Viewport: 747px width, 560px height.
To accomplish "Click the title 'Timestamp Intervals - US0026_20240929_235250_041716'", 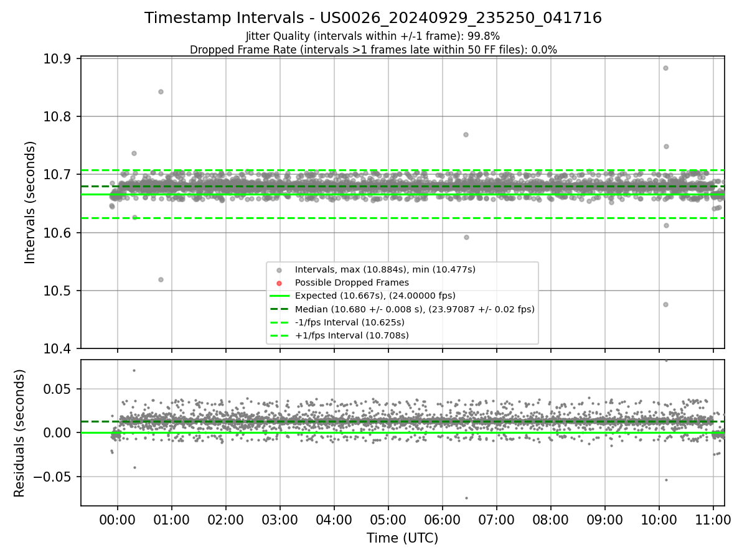I will [373, 18].
